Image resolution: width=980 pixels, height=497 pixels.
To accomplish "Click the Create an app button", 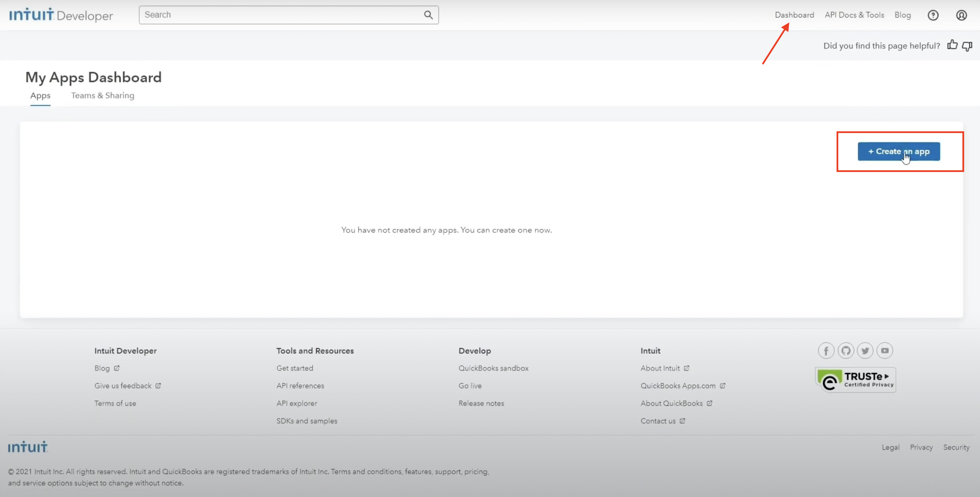I will click(x=899, y=151).
